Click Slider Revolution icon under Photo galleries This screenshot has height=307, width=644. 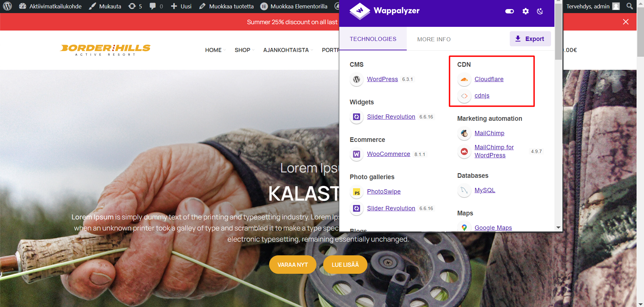click(356, 208)
